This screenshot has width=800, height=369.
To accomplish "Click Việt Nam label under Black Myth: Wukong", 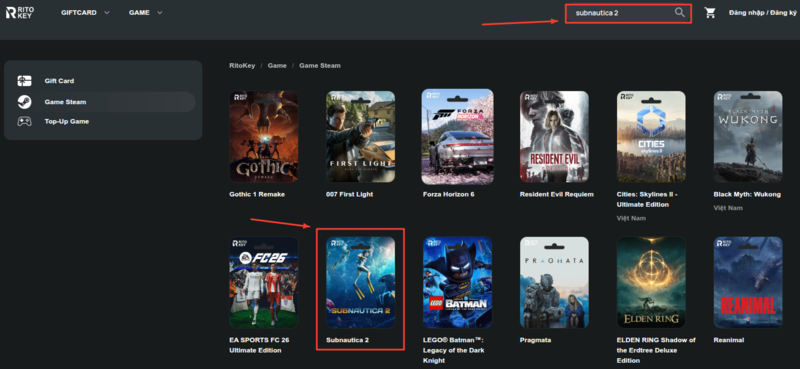I will 728,208.
